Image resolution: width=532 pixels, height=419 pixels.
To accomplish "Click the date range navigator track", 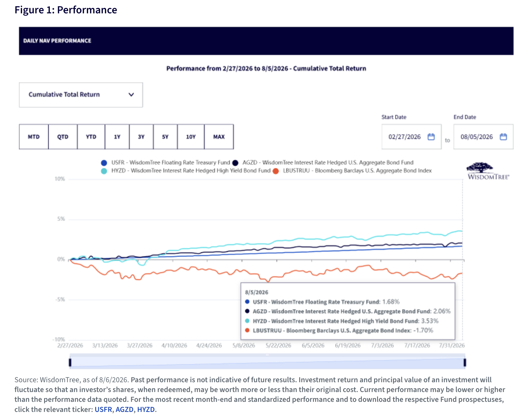I will [267, 363].
